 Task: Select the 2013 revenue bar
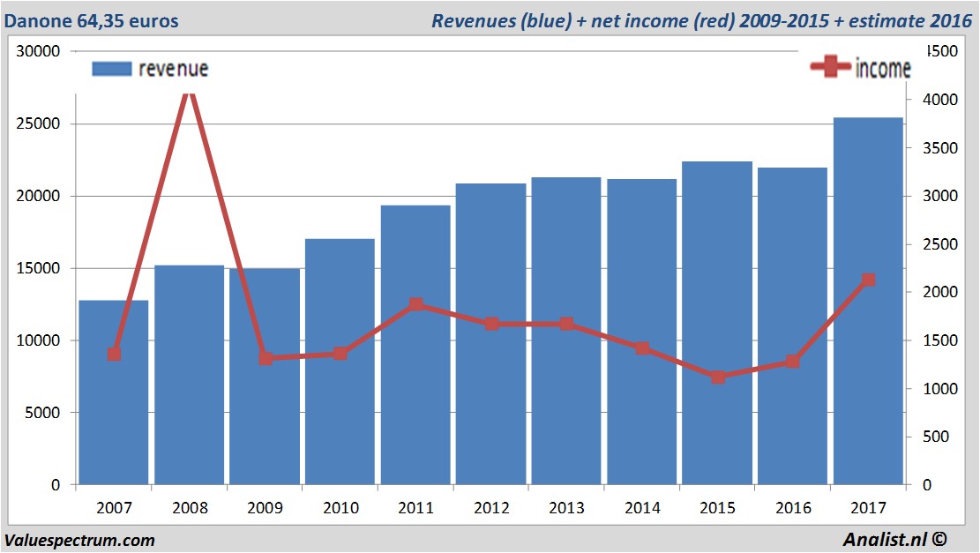coord(566,331)
